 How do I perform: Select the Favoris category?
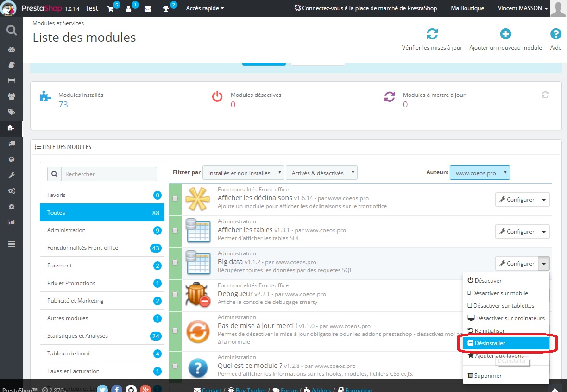102,195
